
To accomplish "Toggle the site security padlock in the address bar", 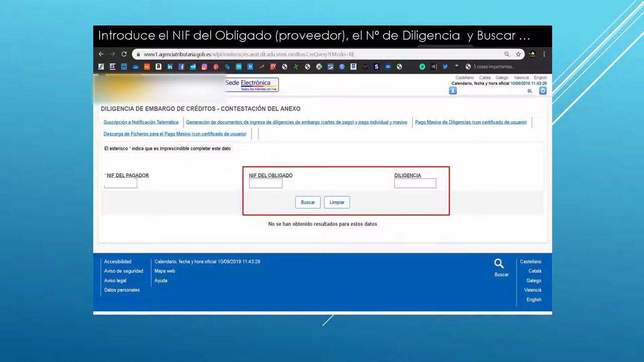I will pos(138,54).
